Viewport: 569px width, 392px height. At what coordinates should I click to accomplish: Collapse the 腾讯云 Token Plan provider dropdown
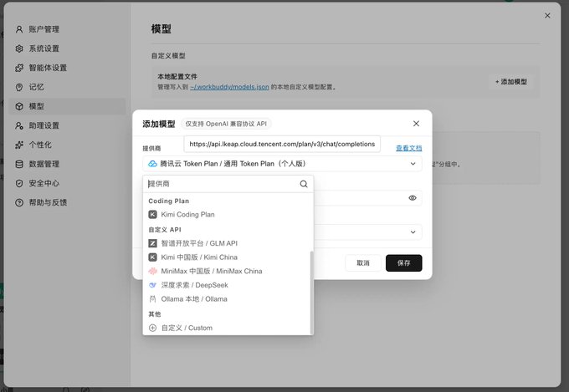point(282,164)
